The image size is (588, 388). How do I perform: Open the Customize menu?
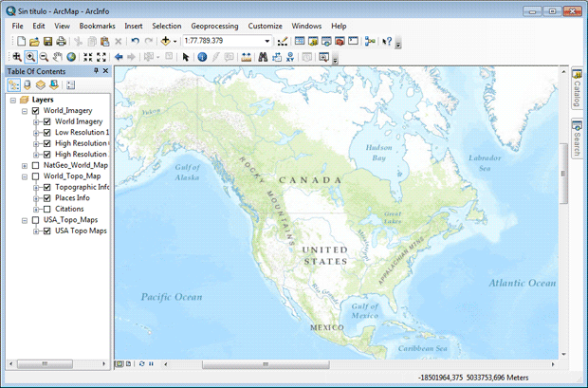pyautogui.click(x=266, y=26)
